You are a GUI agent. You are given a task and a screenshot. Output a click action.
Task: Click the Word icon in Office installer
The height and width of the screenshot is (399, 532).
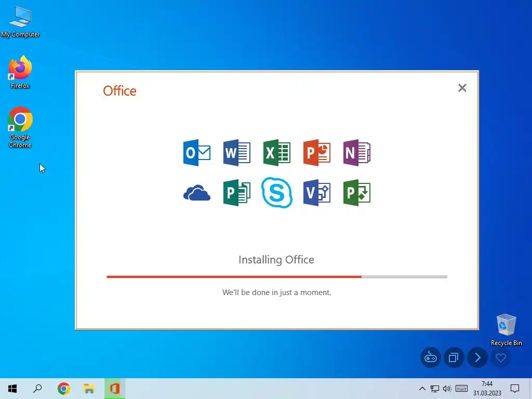pos(237,153)
